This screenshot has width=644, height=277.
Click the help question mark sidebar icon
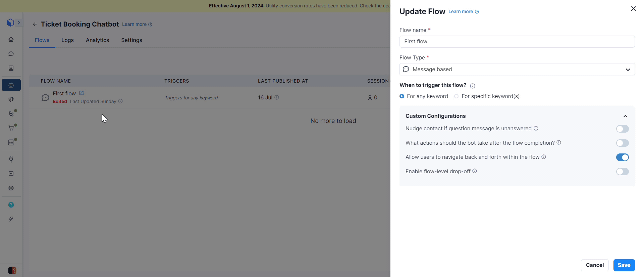click(11, 205)
